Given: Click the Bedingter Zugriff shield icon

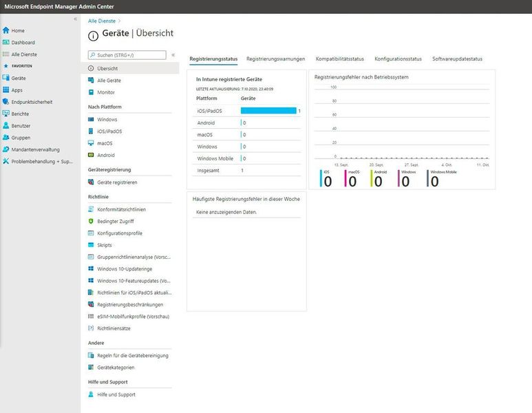Looking at the screenshot, I should click(91, 221).
